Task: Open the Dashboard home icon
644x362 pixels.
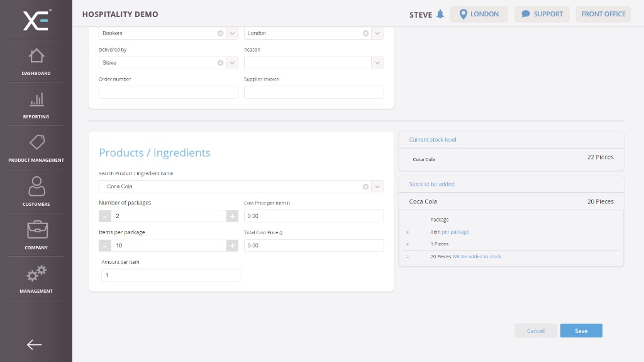Action: coord(36,56)
